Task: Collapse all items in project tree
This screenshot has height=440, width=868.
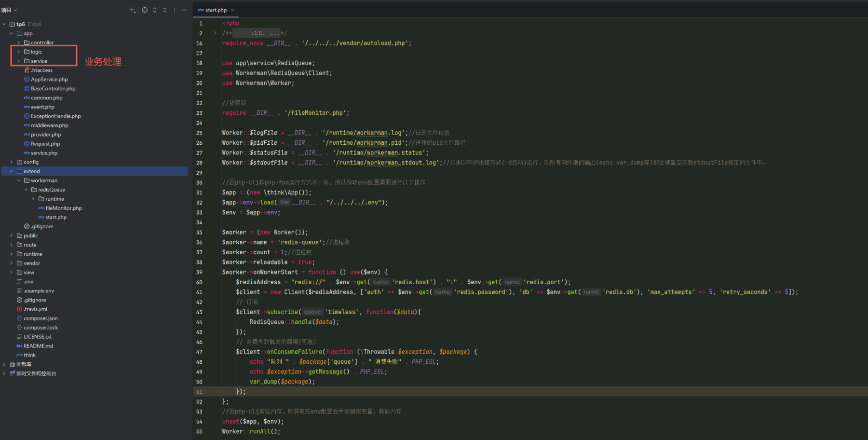Action: pos(164,10)
